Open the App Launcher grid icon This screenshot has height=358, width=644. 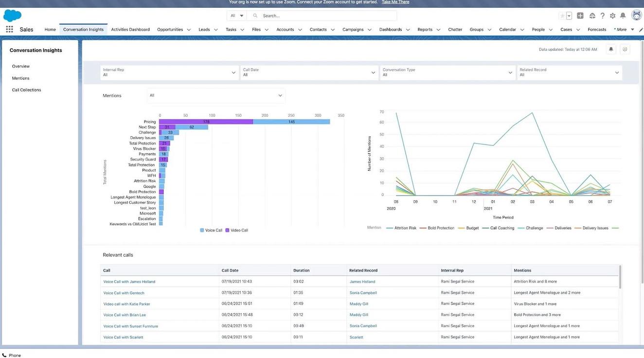point(9,29)
